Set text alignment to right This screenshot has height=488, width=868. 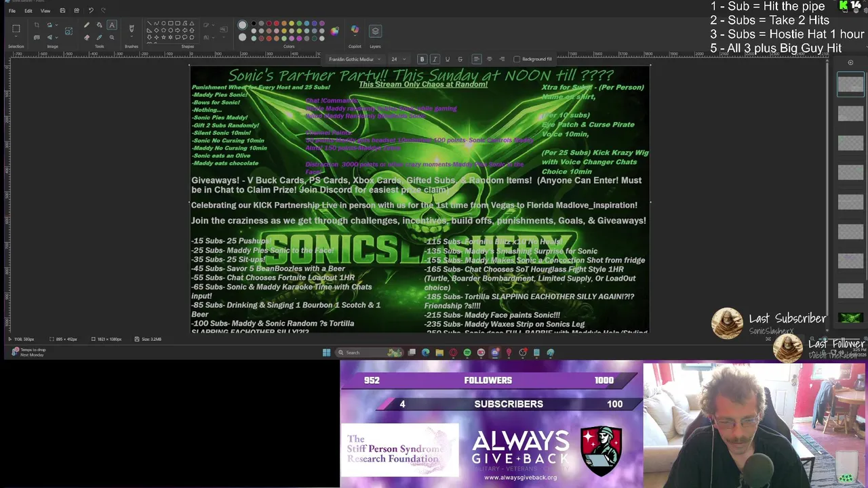coord(502,59)
